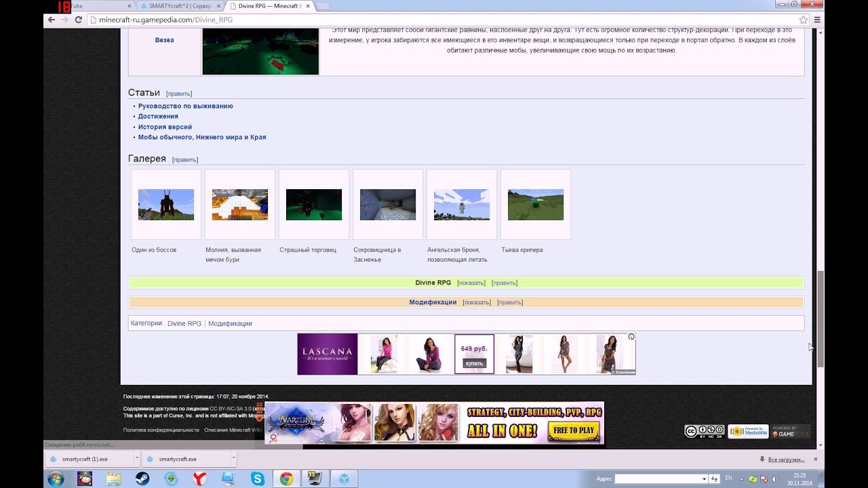Click the Powered by MediaWiki badge
The width and height of the screenshot is (868, 488).
[748, 431]
